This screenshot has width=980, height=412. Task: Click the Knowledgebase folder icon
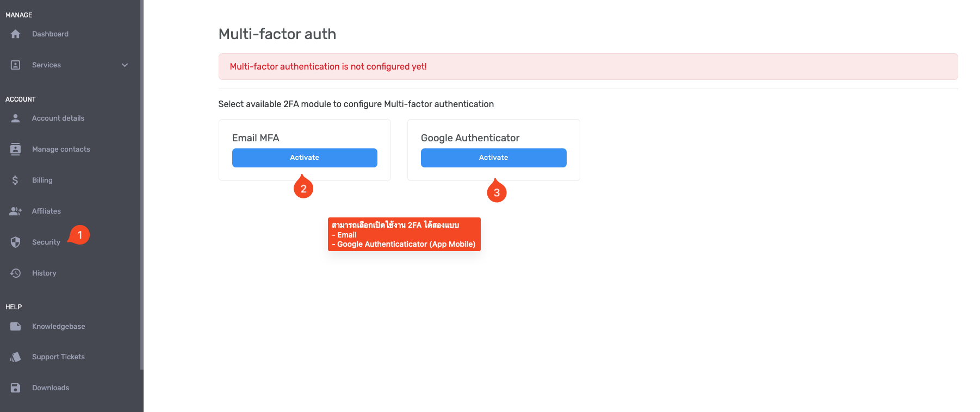15,326
